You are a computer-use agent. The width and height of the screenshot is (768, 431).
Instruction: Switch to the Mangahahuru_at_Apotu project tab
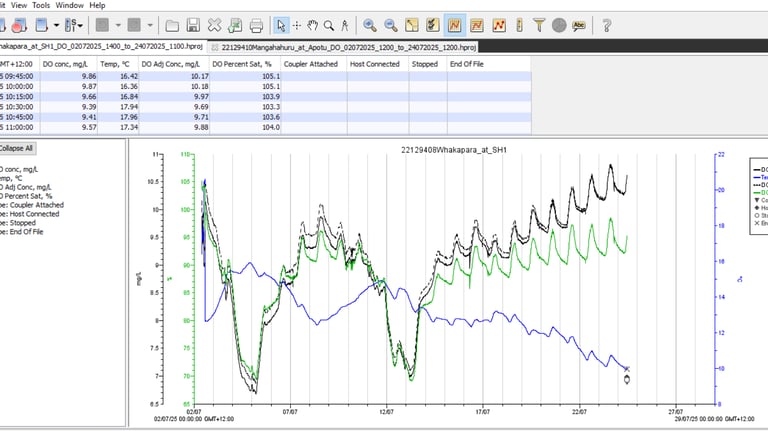[x=350, y=47]
